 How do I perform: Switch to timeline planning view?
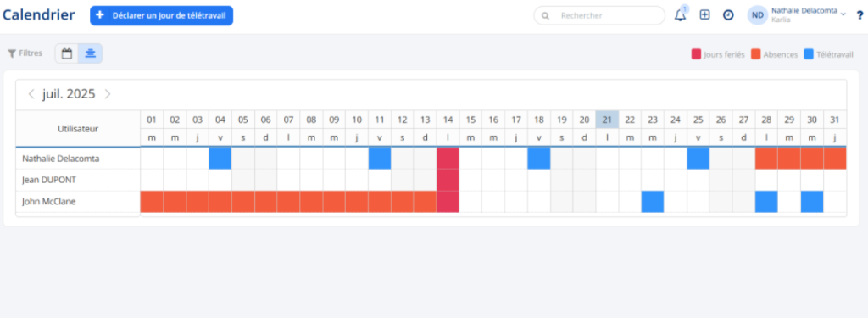pos(90,53)
